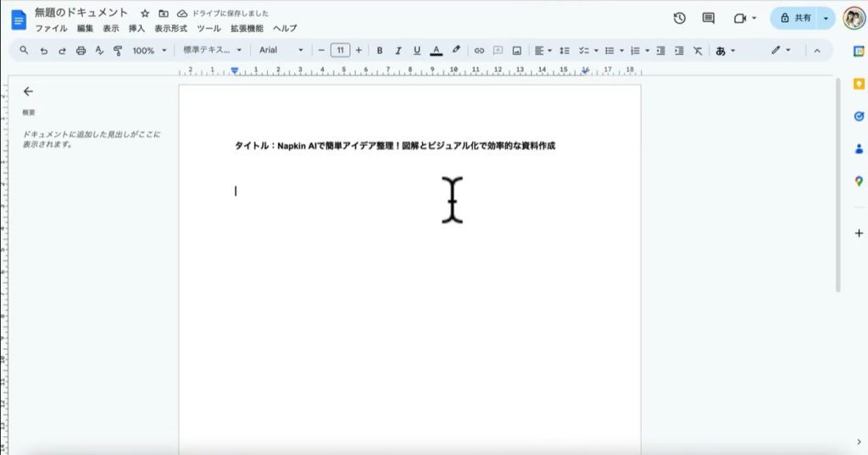Open the comments history icon
This screenshot has height=455, width=868.
coord(709,19)
